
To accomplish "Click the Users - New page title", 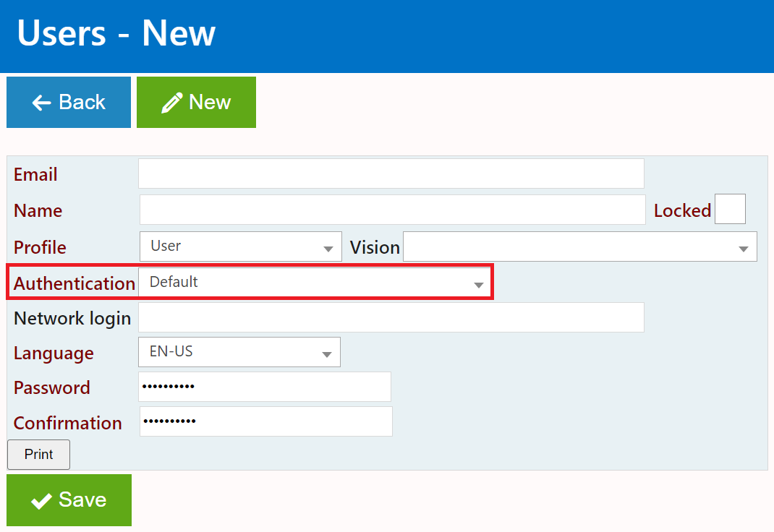I will coord(116,33).
